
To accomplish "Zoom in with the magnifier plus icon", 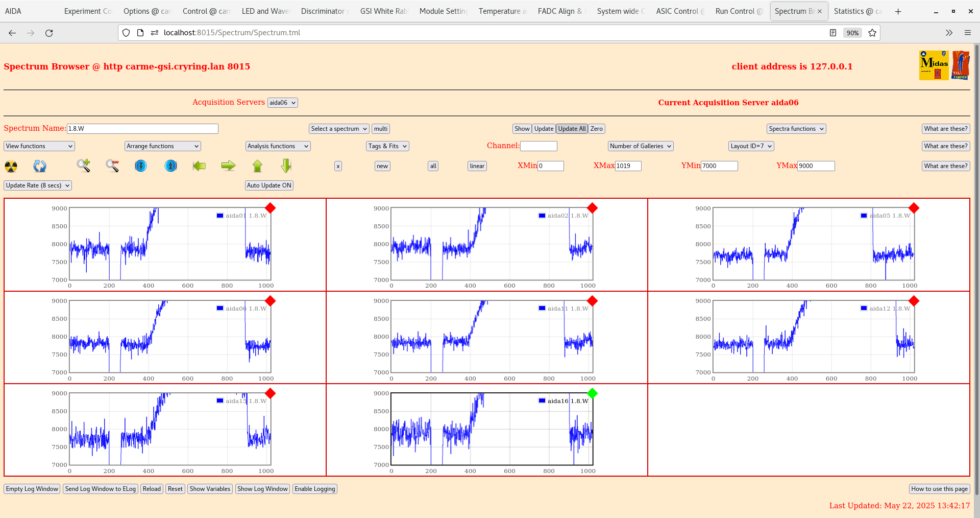I will point(84,166).
